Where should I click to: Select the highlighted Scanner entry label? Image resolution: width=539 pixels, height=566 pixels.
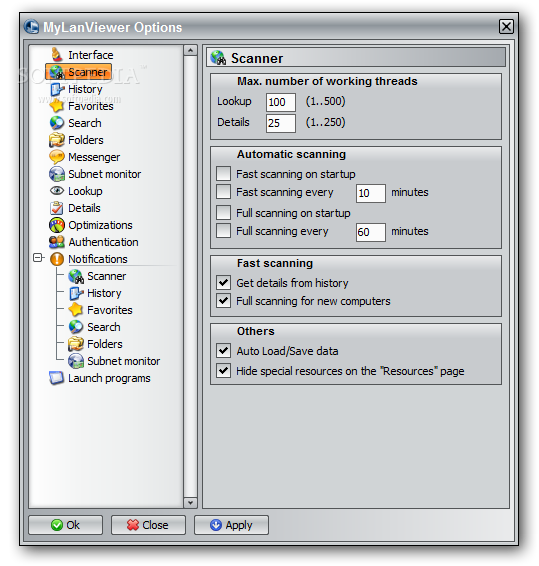click(88, 72)
